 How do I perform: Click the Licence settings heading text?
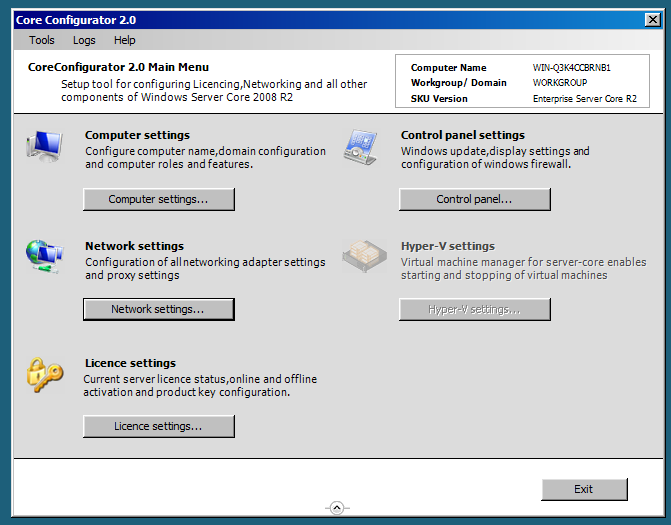tap(130, 363)
